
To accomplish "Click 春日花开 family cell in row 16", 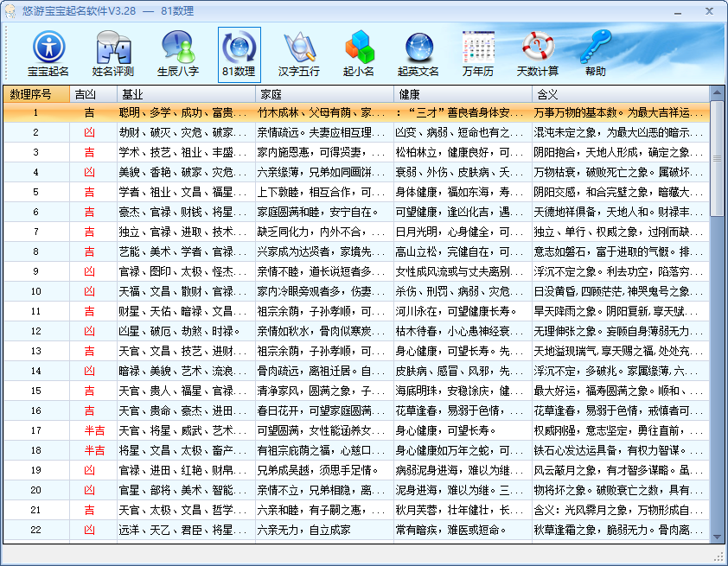I will coord(324,410).
